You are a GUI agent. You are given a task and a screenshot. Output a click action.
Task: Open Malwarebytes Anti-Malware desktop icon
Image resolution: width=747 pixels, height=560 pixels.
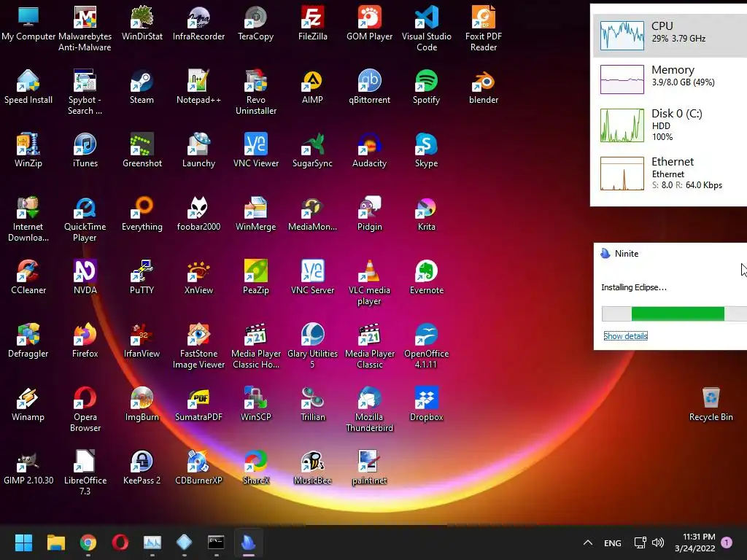[x=85, y=28]
